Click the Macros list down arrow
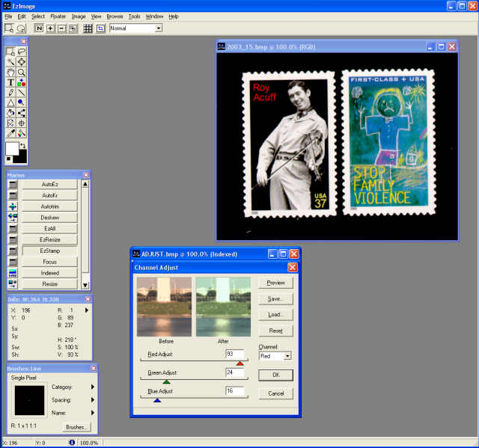 (x=85, y=285)
